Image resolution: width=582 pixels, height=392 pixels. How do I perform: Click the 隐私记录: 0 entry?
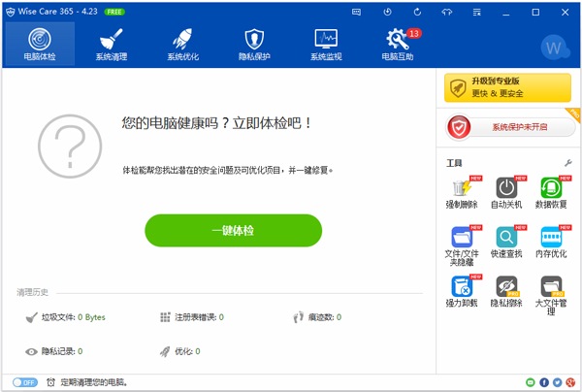click(x=53, y=351)
